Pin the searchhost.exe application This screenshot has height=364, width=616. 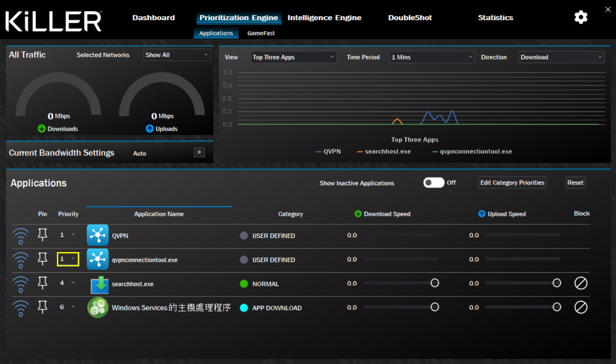pos(43,282)
